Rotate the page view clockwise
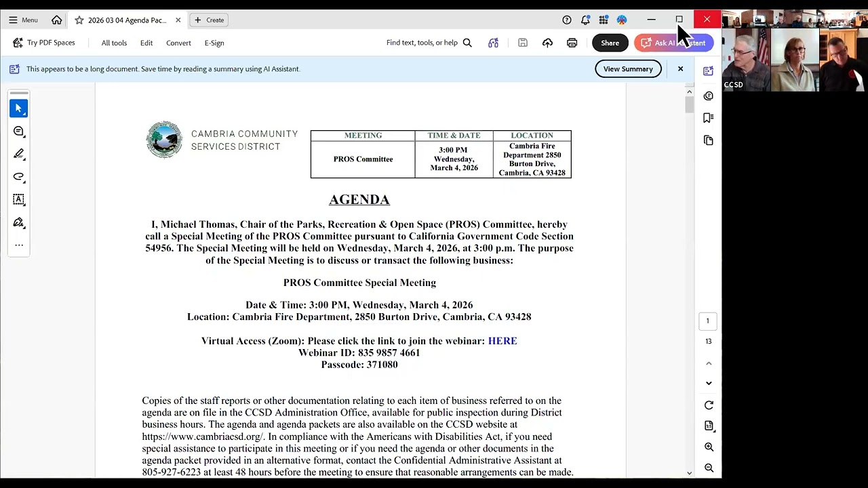 709,405
